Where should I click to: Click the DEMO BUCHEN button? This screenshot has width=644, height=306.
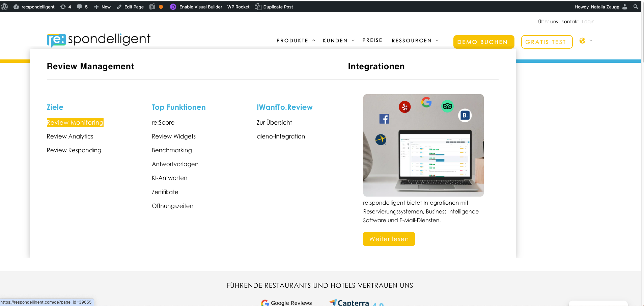pos(484,42)
